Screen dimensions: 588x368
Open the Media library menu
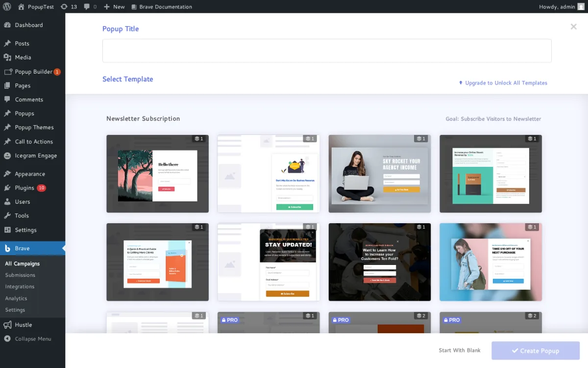(32, 57)
